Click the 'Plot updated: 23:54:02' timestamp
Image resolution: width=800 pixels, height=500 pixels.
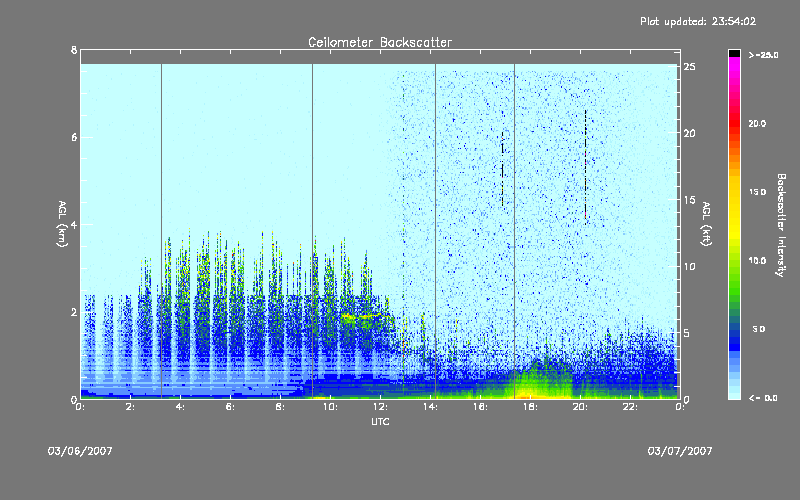coord(698,21)
